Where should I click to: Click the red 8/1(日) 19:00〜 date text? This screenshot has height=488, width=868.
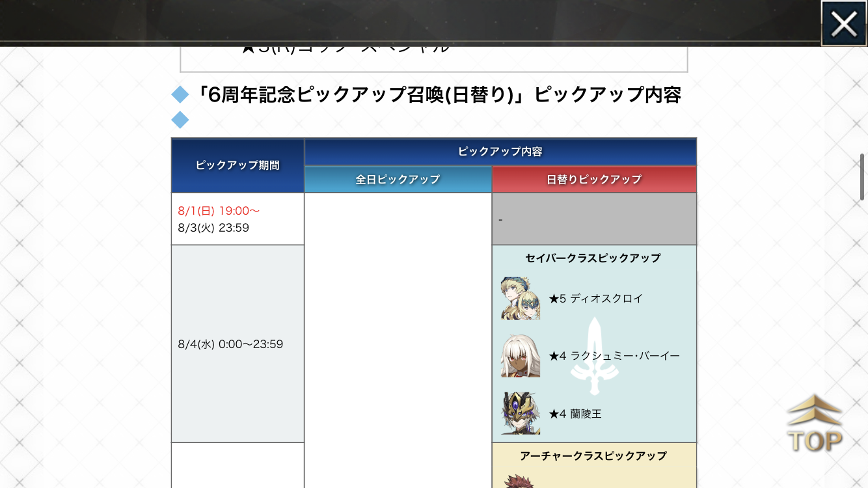219,211
